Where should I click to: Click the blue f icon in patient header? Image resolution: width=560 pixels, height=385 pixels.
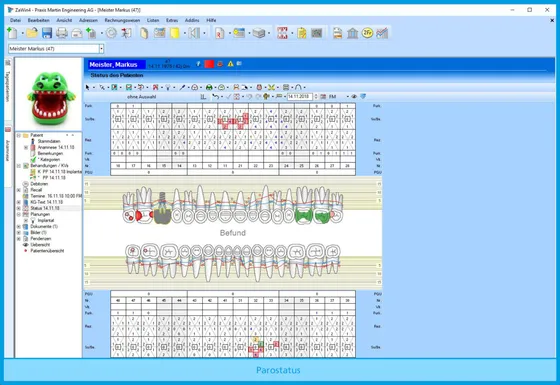coord(199,64)
